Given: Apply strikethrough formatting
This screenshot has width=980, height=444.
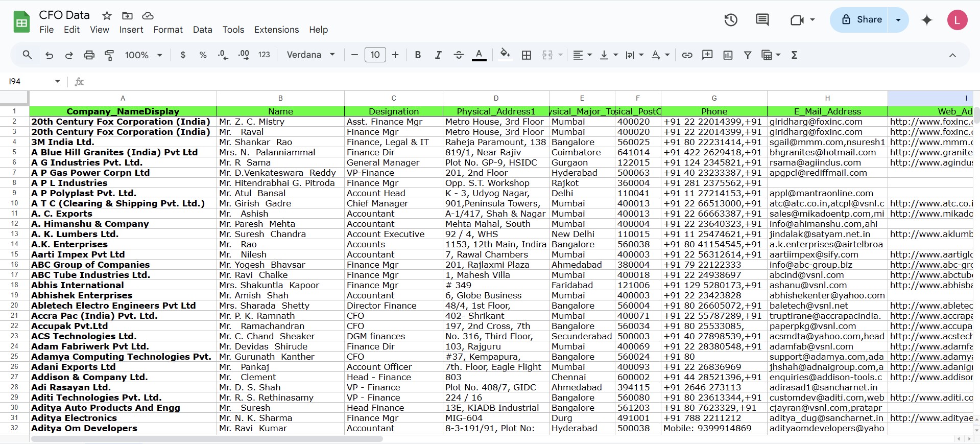Looking at the screenshot, I should 459,55.
